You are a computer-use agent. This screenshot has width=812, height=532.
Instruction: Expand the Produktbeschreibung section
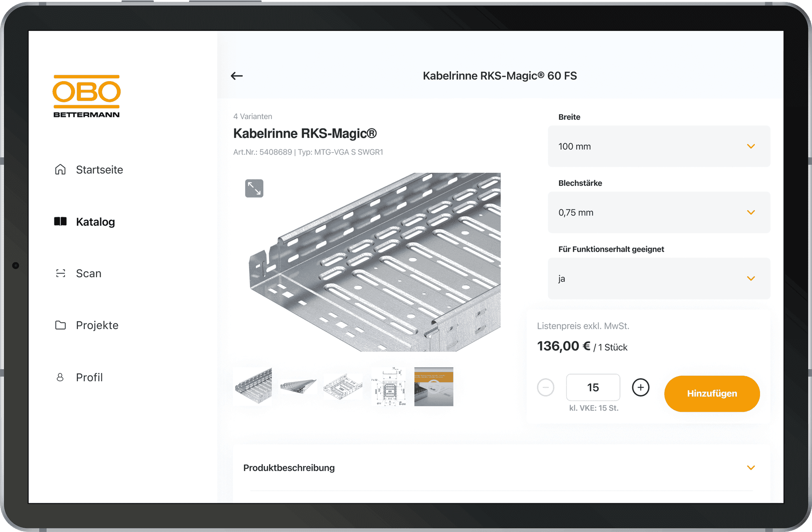pos(501,468)
